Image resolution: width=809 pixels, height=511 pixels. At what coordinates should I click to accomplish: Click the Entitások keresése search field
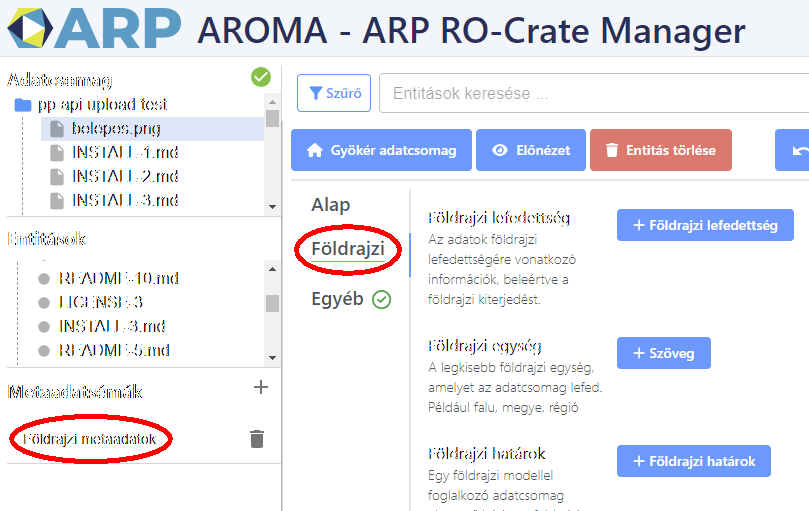point(594,93)
